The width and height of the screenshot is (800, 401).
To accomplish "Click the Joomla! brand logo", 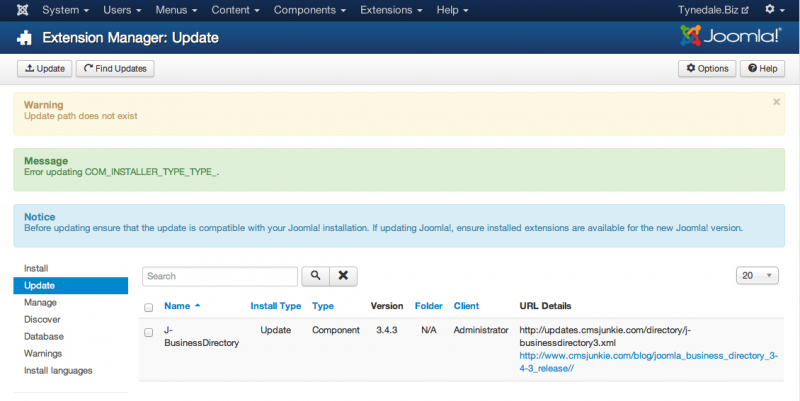I will point(731,36).
